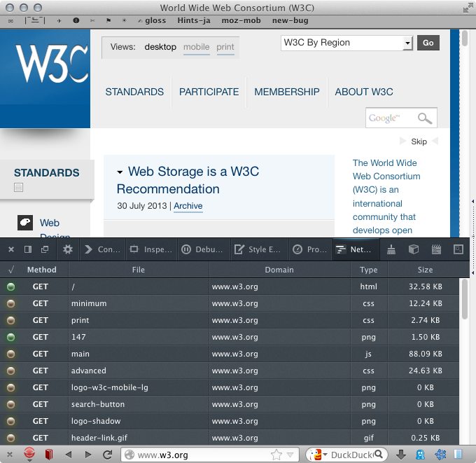Click the flag bookmark icon
The height and width of the screenshot is (463, 476).
coord(108,20)
